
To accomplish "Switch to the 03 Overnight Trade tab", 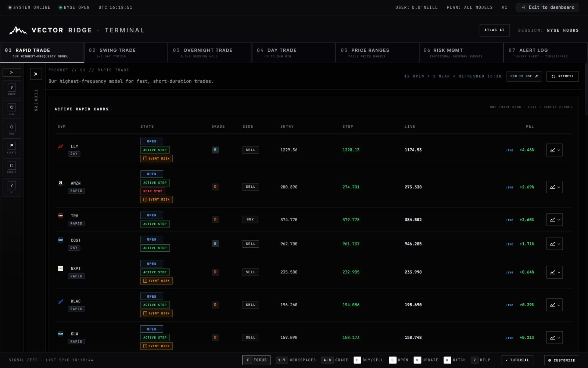I will (x=210, y=53).
